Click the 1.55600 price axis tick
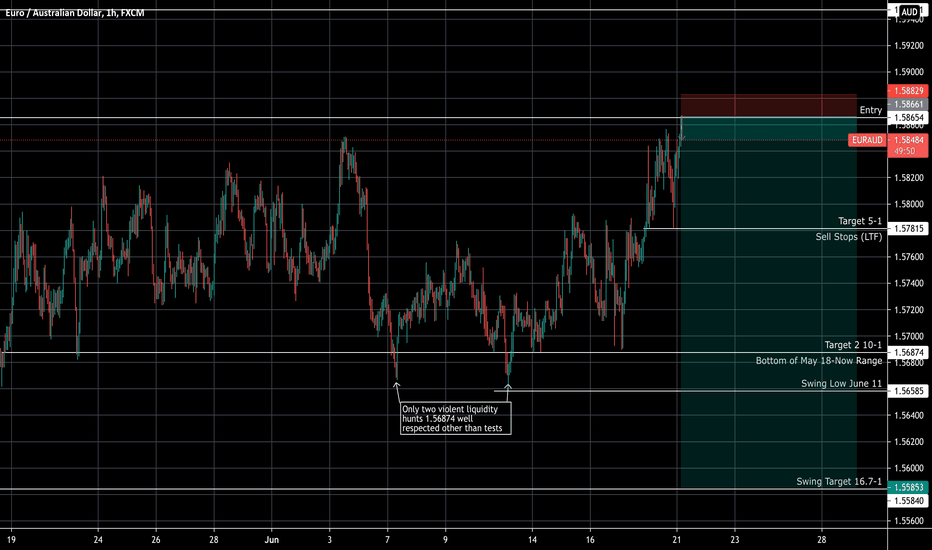 point(909,521)
